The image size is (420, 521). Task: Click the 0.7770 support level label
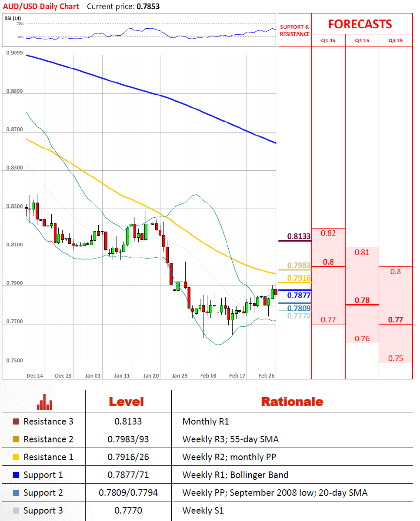pyautogui.click(x=299, y=315)
